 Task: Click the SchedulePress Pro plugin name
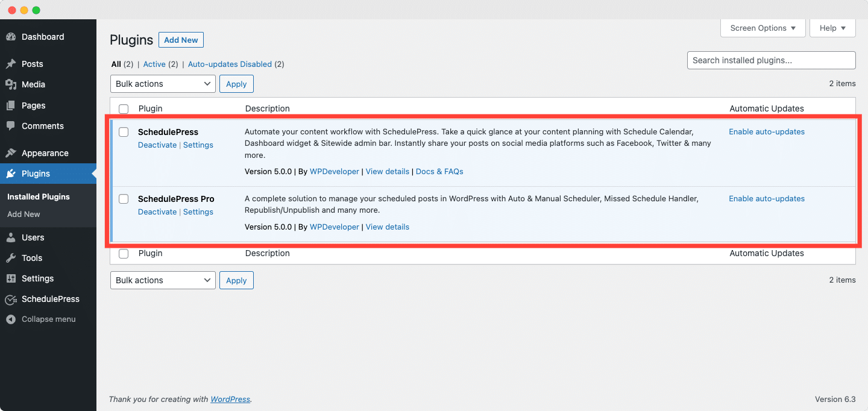pos(176,199)
